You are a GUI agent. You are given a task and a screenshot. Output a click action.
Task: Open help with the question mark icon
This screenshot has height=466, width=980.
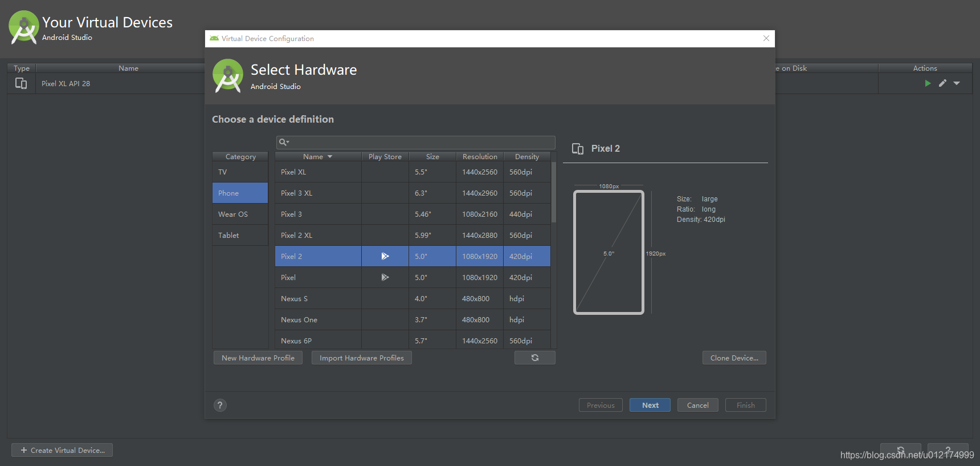pyautogui.click(x=220, y=405)
